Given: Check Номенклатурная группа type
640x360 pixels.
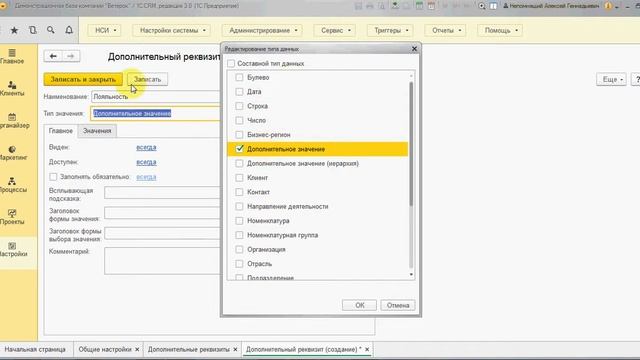Looking at the screenshot, I should pos(239,235).
